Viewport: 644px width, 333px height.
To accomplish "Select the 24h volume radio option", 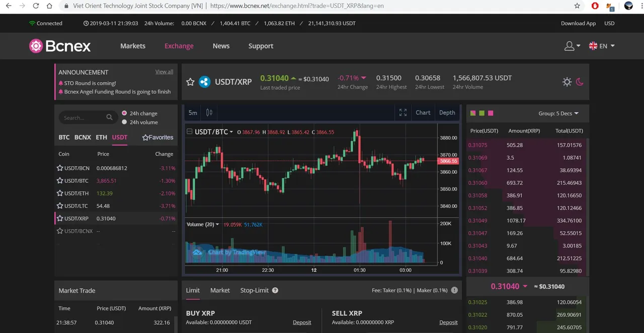I will pos(124,122).
